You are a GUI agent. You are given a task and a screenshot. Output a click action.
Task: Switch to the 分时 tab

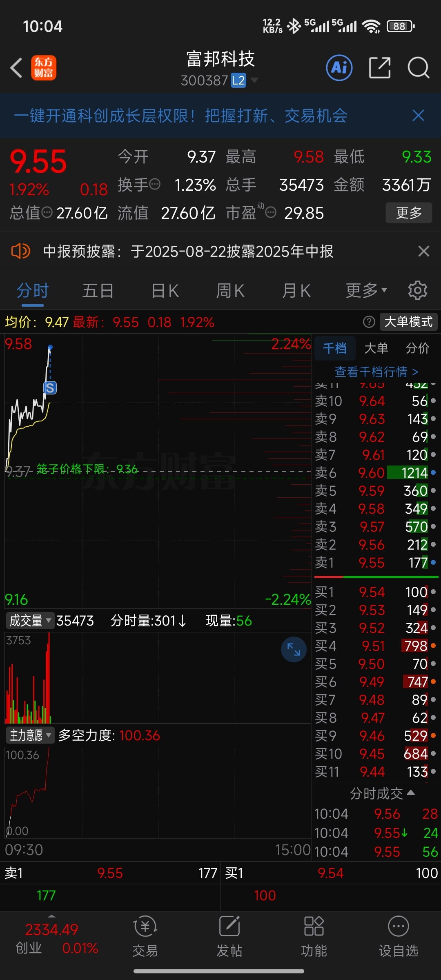point(33,291)
